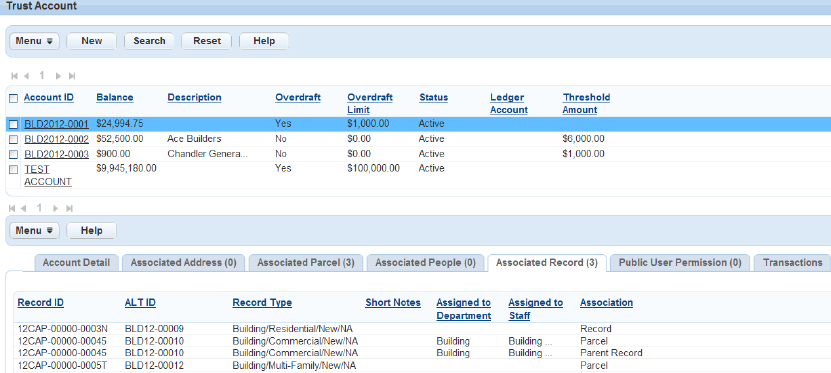This screenshot has width=831, height=373.
Task: Sort records by Record Type header
Action: 262,303
